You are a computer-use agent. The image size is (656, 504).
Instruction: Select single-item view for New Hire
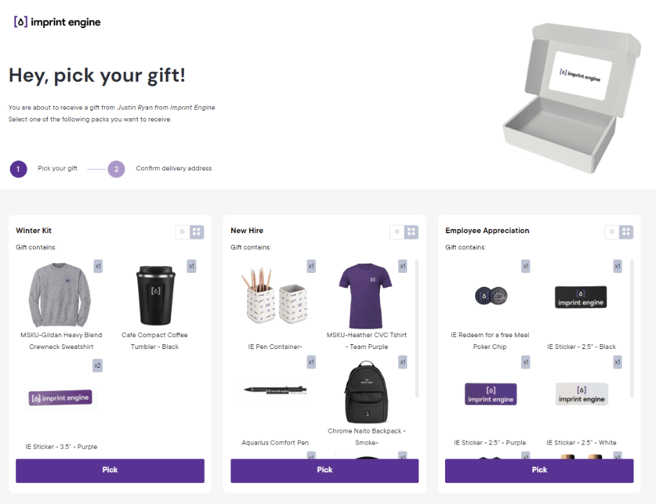pyautogui.click(x=397, y=232)
